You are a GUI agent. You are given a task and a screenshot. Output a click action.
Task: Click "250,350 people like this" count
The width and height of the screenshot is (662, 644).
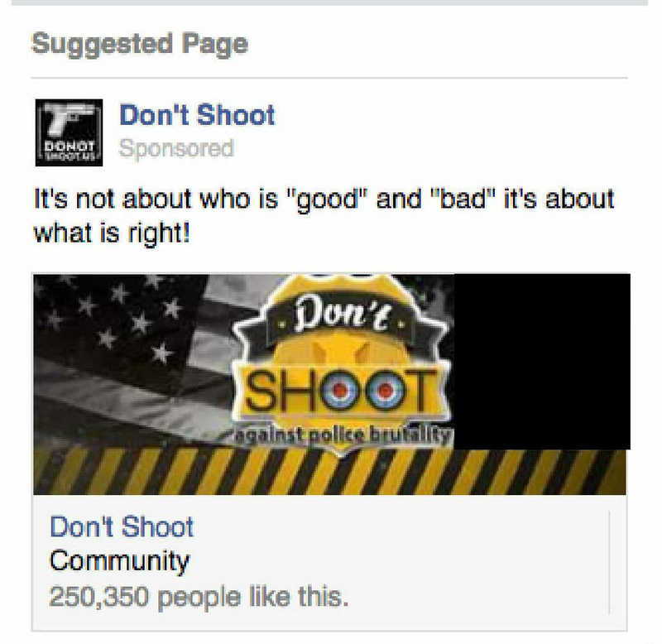point(199,597)
